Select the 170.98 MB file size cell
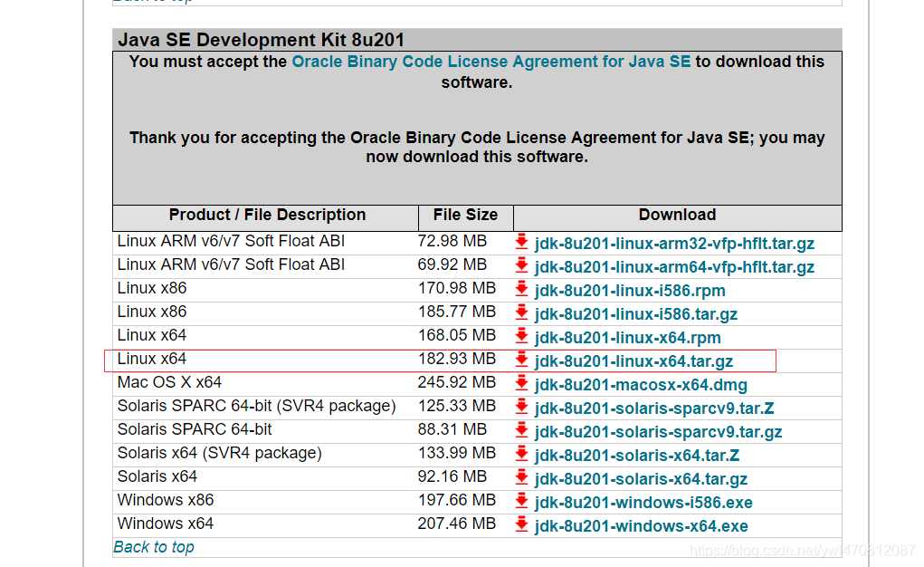924x567 pixels. point(457,289)
